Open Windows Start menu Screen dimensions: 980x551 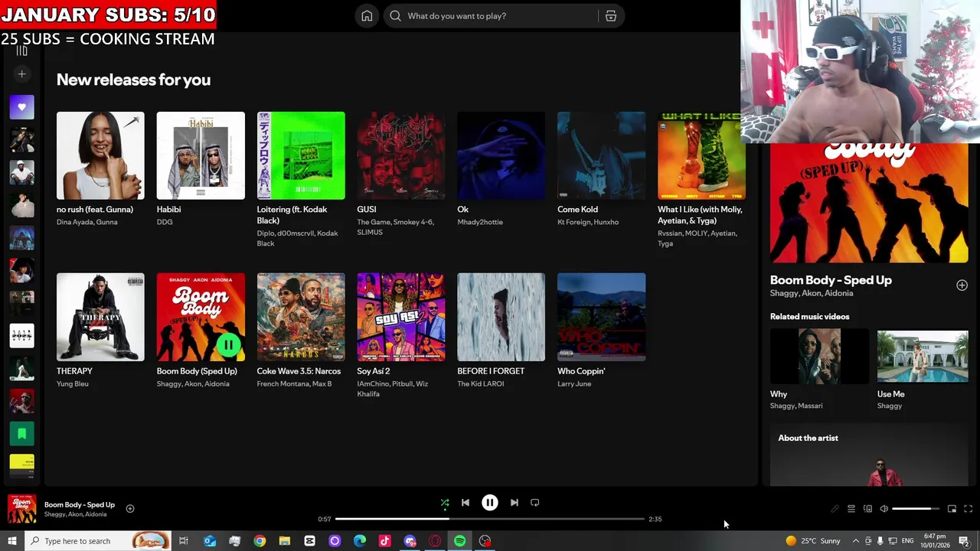[x=11, y=541]
